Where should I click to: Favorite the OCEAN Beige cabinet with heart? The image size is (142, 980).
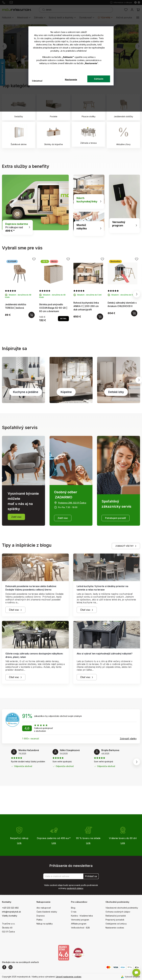click(68, 259)
